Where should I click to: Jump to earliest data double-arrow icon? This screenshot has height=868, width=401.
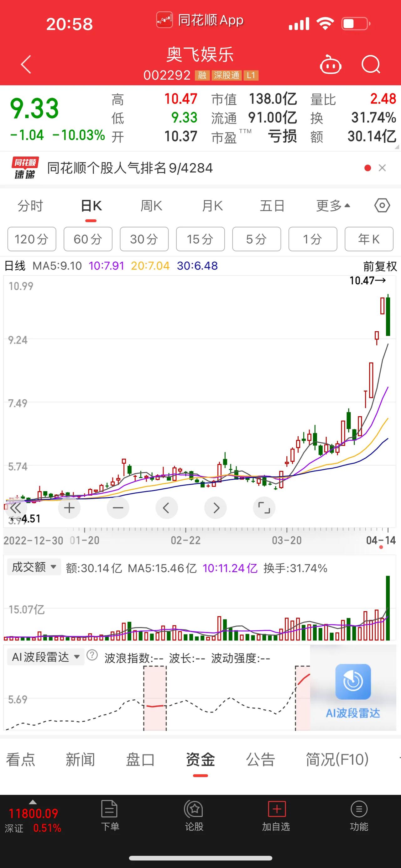click(15, 508)
